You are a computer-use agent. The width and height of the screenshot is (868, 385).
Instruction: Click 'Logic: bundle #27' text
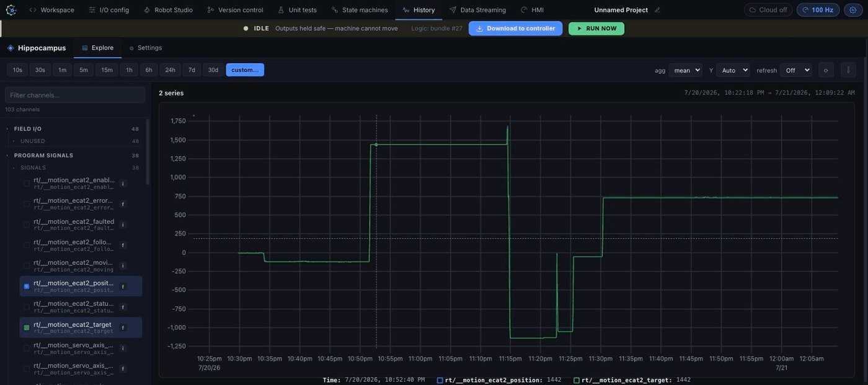tap(437, 29)
